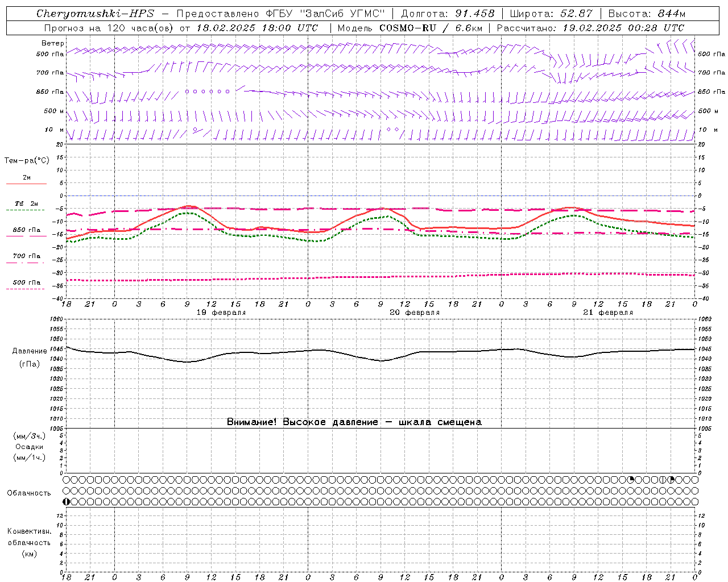The width and height of the screenshot is (728, 582).
Task: Click the Конвективн. convective cloud label
Action: [x=30, y=531]
